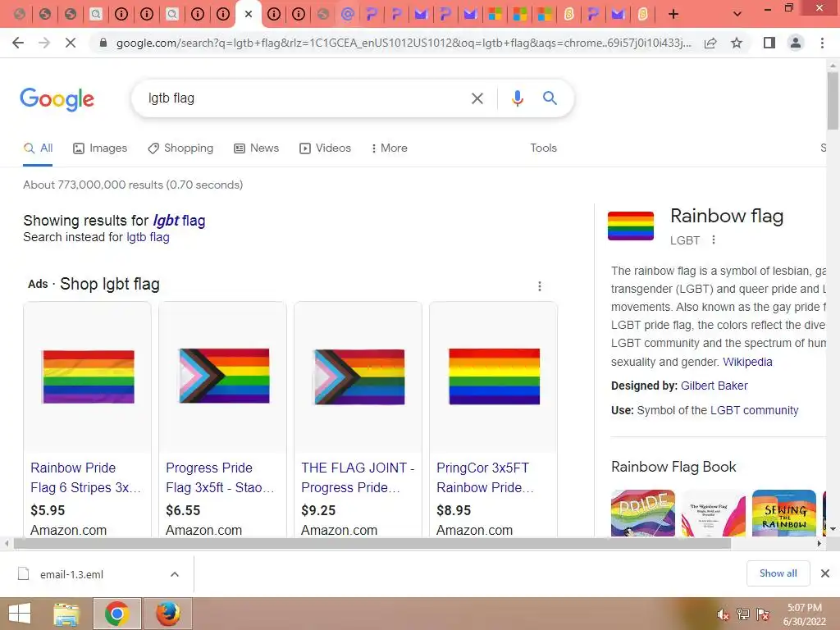Start voice search with microphone
The height and width of the screenshot is (630, 840).
(x=517, y=98)
